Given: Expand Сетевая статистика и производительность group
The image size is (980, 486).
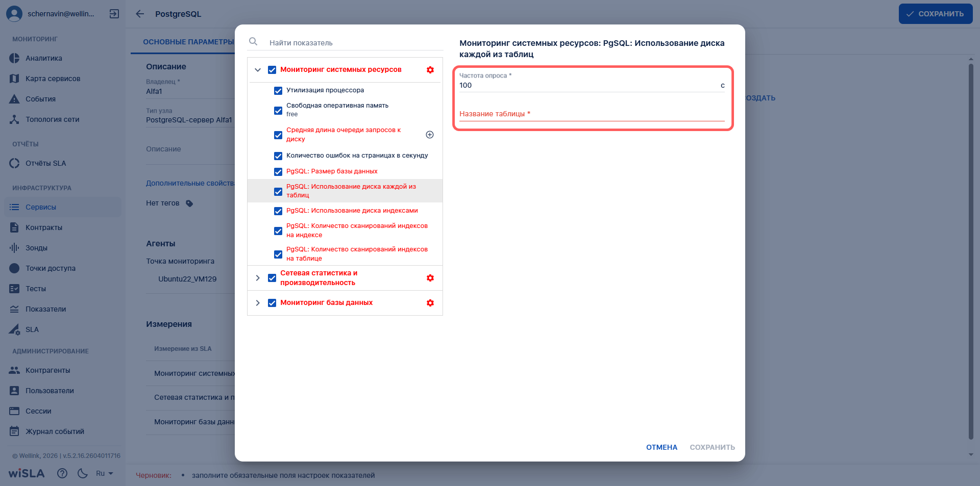Looking at the screenshot, I should click(x=258, y=278).
